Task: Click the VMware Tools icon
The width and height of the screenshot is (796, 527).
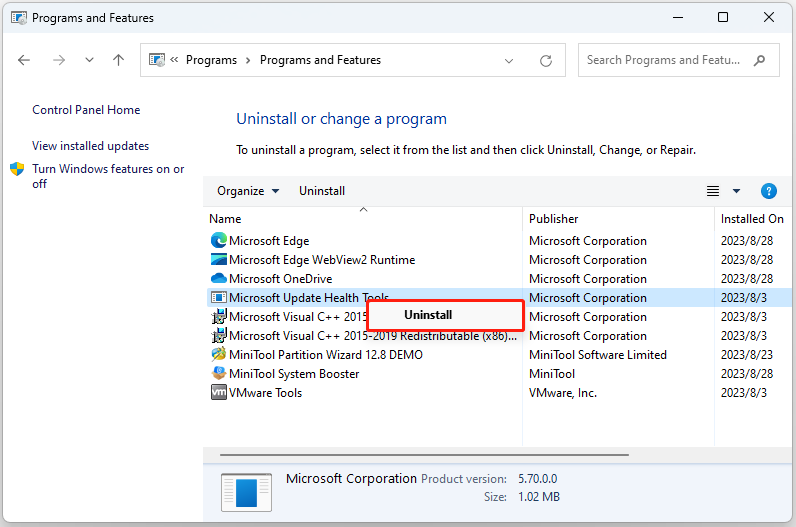Action: click(x=219, y=392)
